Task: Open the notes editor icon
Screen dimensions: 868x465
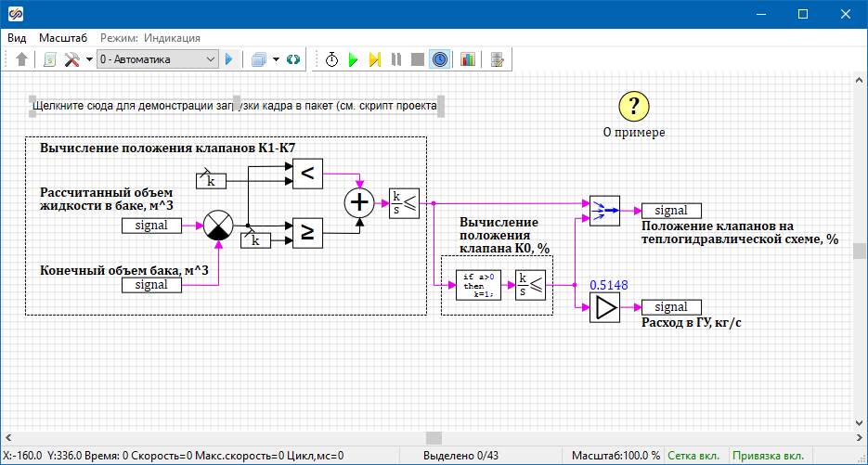Action: click(x=498, y=59)
